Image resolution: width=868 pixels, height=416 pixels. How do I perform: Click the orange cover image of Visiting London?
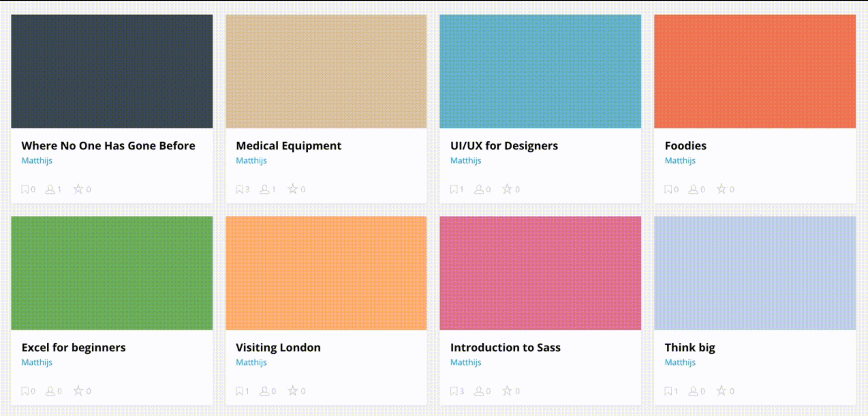click(326, 273)
